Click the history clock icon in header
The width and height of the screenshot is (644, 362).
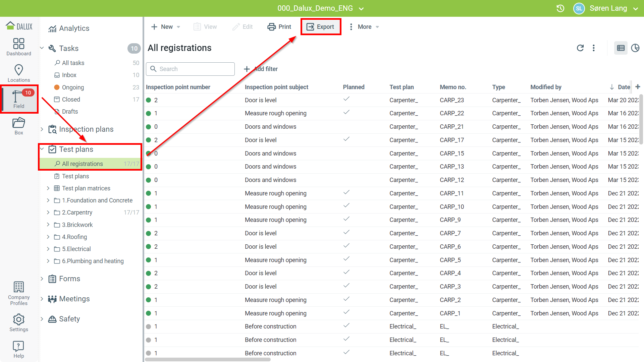pos(560,8)
